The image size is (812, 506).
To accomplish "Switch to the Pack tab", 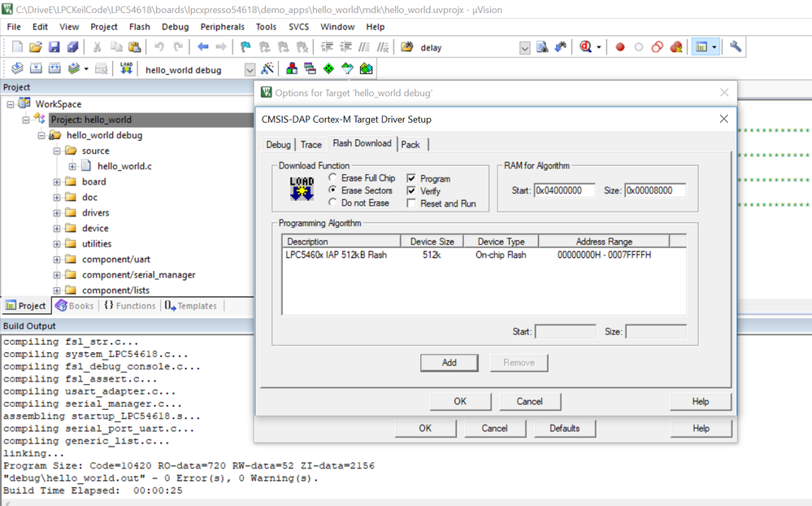I will pyautogui.click(x=410, y=145).
